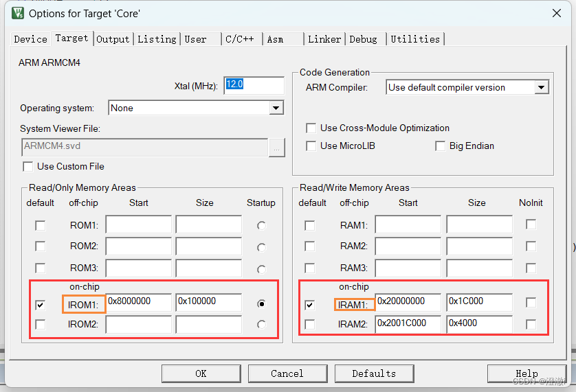Click the ROM1 Size field

coord(209,224)
